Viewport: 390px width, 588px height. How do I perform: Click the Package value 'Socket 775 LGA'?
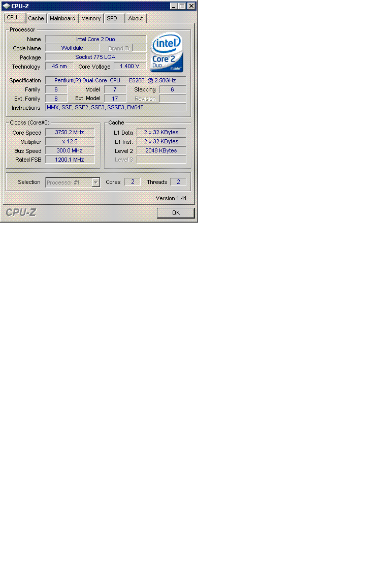tap(95, 57)
